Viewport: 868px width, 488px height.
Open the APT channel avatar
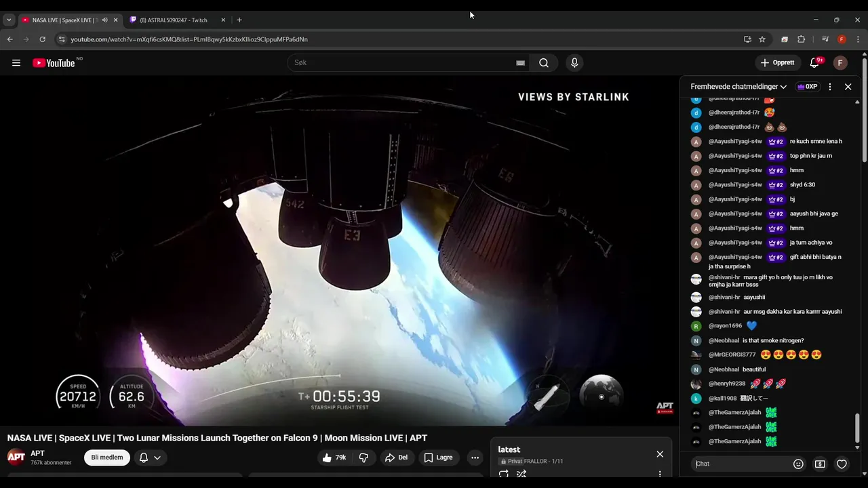pos(16,457)
